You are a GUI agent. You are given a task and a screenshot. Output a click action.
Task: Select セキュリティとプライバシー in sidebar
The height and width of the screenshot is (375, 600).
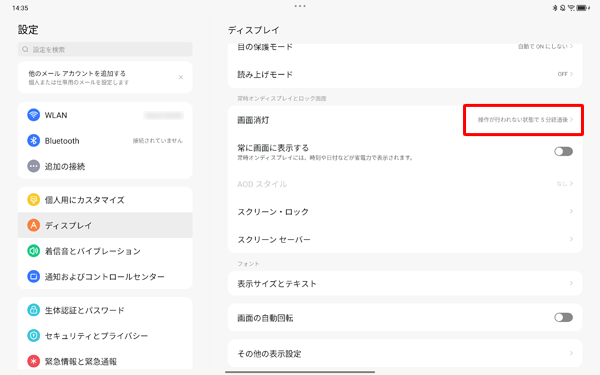(105, 336)
